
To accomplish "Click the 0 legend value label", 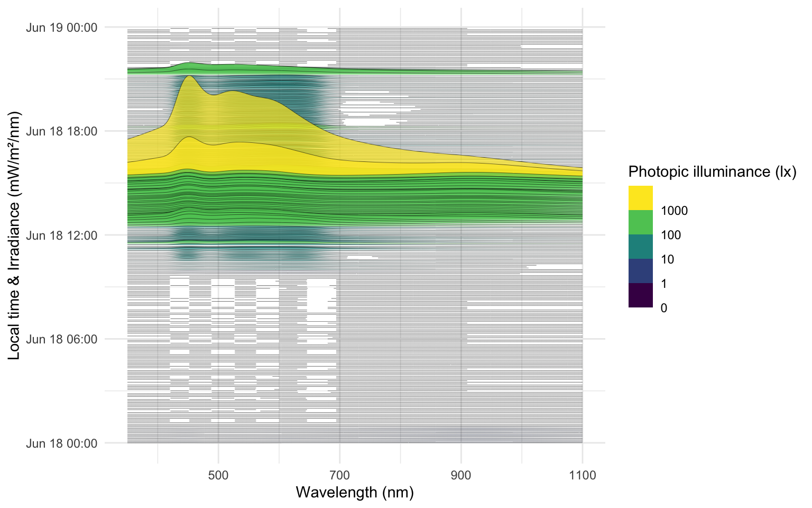I will tap(664, 308).
